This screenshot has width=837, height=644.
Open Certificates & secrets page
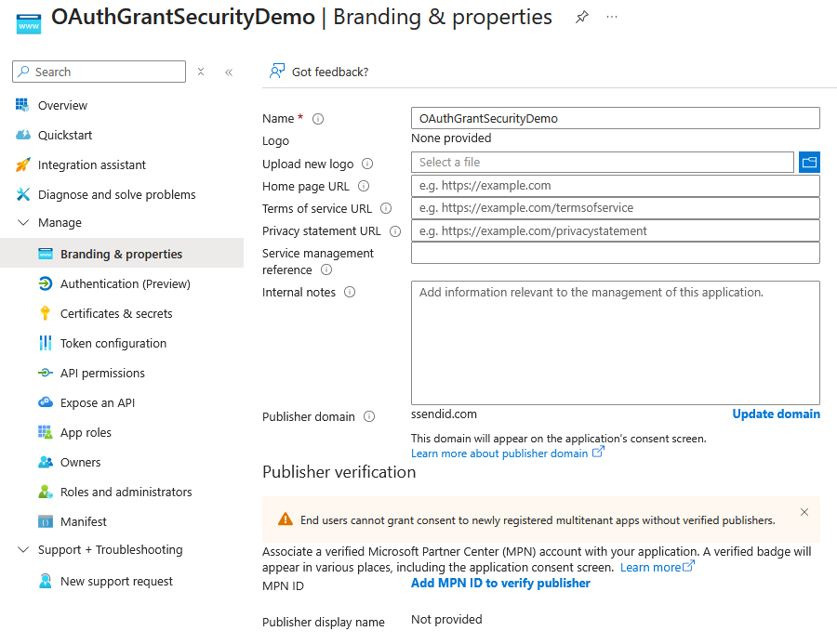115,314
